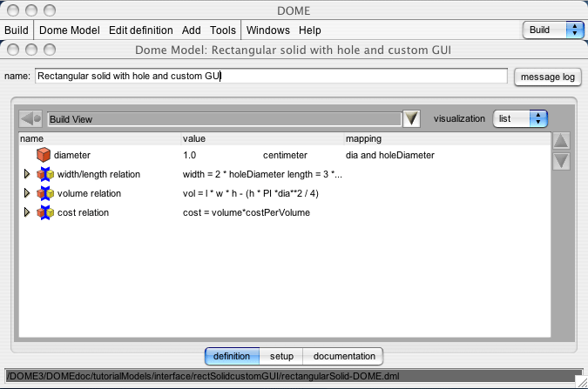This screenshot has width=588, height=389.
Task: Open the Build View dropdown arrow
Action: (x=411, y=119)
